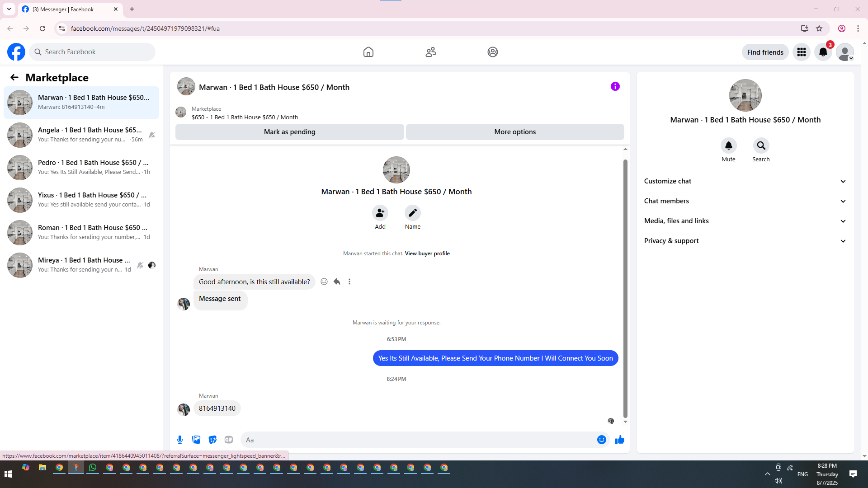Reply to the 'Good afternoon' message

click(337, 282)
